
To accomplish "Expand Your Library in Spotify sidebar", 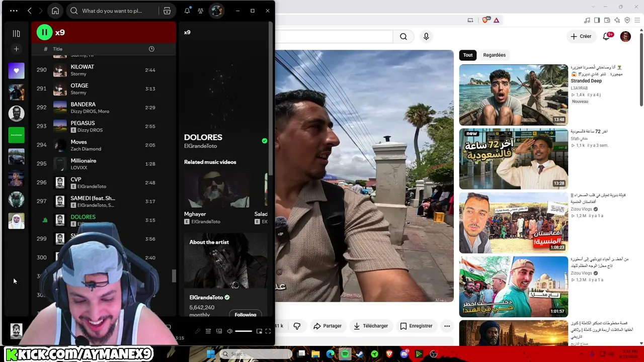I will 16,34.
